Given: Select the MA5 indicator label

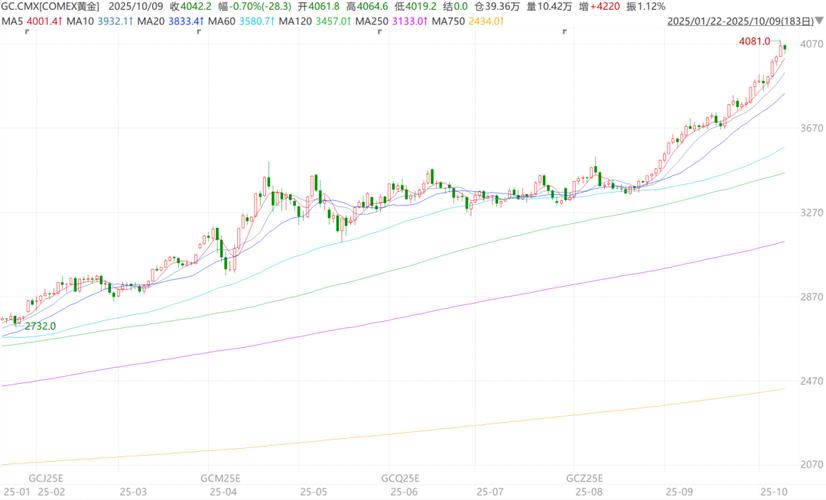Looking at the screenshot, I should click(x=31, y=21).
